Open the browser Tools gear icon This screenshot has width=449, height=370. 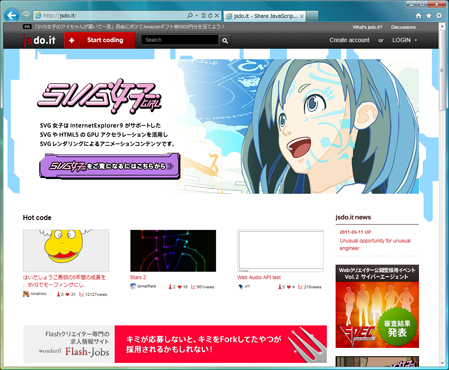coord(439,16)
